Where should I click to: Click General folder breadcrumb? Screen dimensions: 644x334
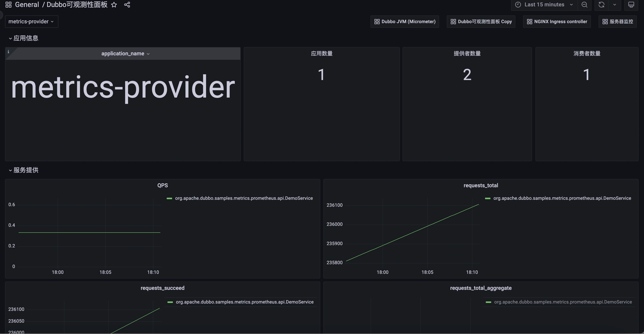pyautogui.click(x=27, y=5)
